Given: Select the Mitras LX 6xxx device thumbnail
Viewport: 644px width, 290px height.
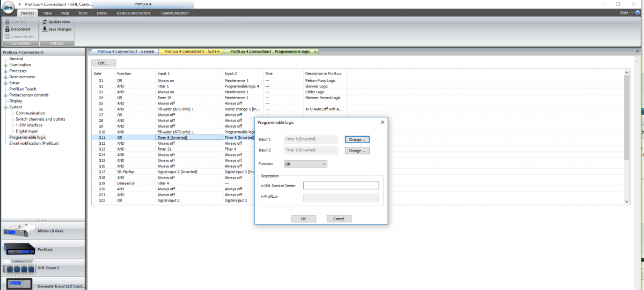Looking at the screenshot, I should pos(18,232).
